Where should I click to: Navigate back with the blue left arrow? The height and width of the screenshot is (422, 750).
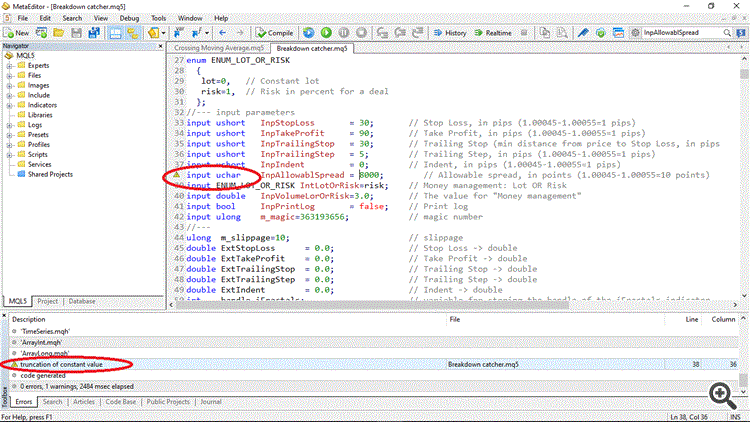(222, 33)
